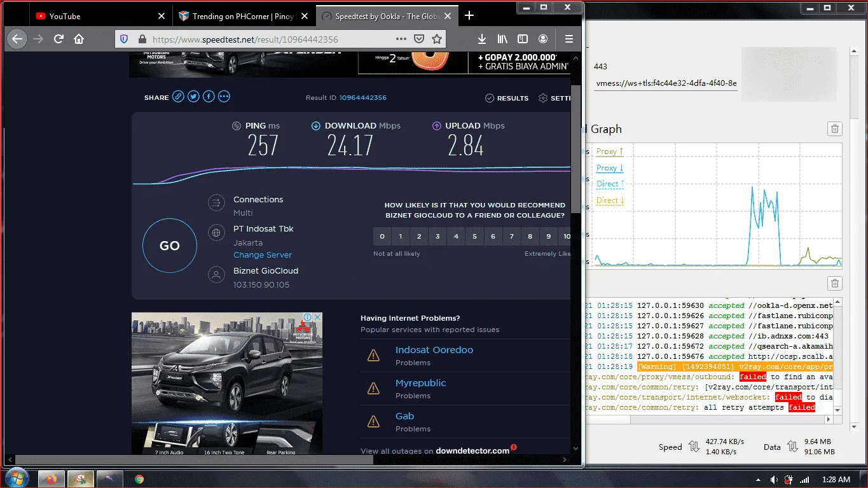The width and height of the screenshot is (868, 488).
Task: Rate recommendation score 7
Action: coord(512,237)
